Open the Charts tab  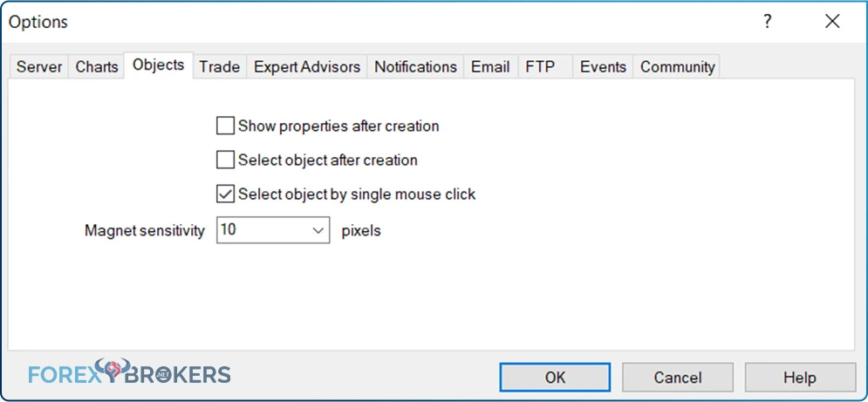click(97, 67)
